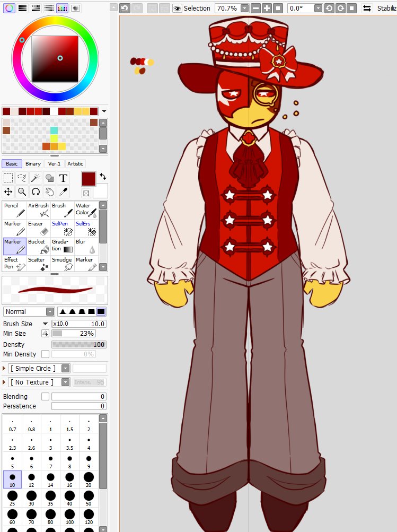397x532 pixels.
Task: Toggle the color wheel panel
Action: point(9,8)
